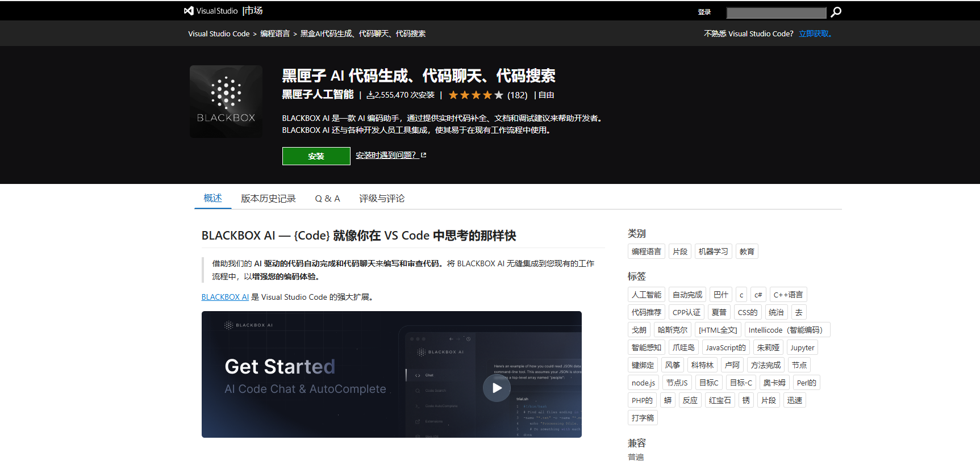Click the 科特林 tag
The width and height of the screenshot is (980, 461).
pos(702,365)
